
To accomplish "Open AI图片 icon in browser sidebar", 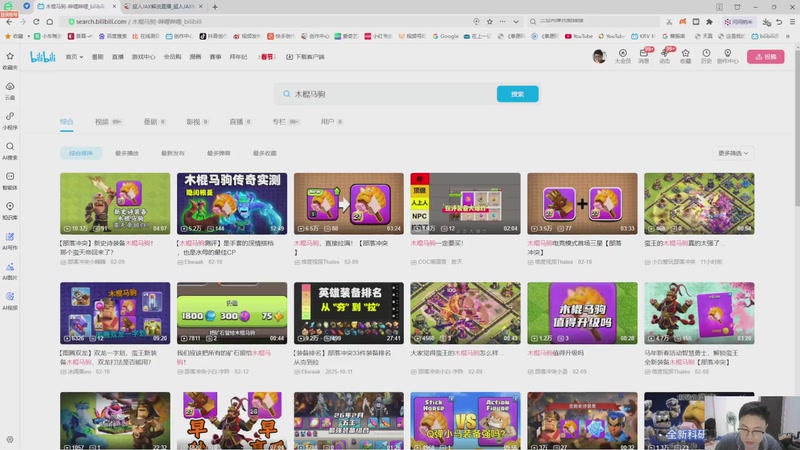I will coord(10,270).
